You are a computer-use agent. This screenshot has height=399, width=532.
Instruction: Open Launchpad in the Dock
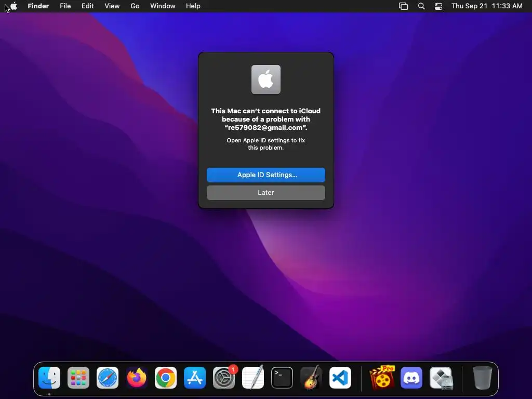(x=78, y=378)
